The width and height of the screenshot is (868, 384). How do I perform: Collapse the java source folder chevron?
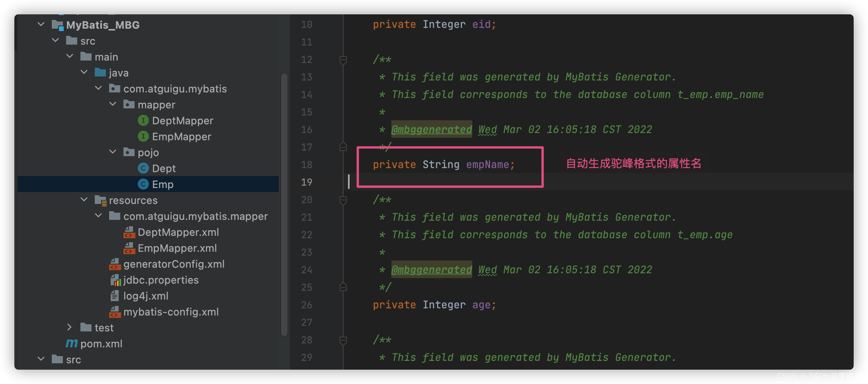click(x=84, y=72)
